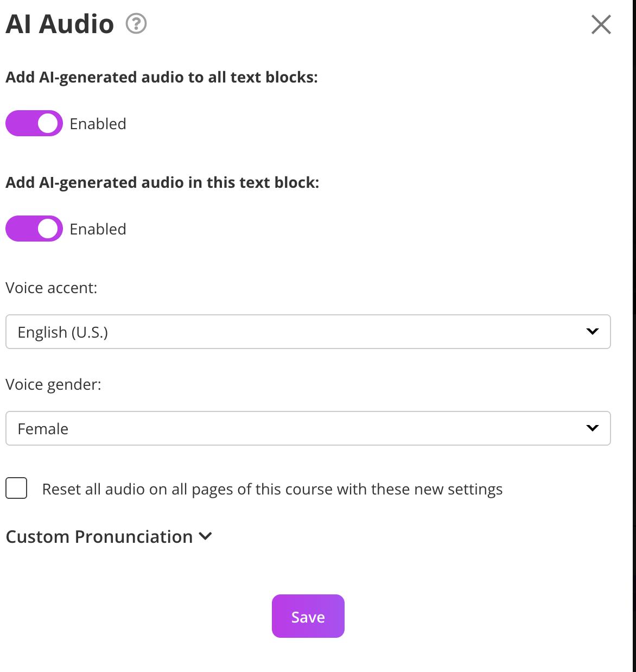Open the Voice accent dropdown showing English (U.S.)
Viewport: 636px width, 672px height.
(308, 332)
